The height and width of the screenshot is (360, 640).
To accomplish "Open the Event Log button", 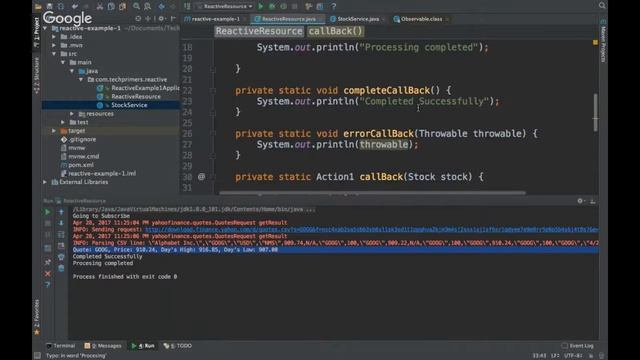I will coord(578,346).
